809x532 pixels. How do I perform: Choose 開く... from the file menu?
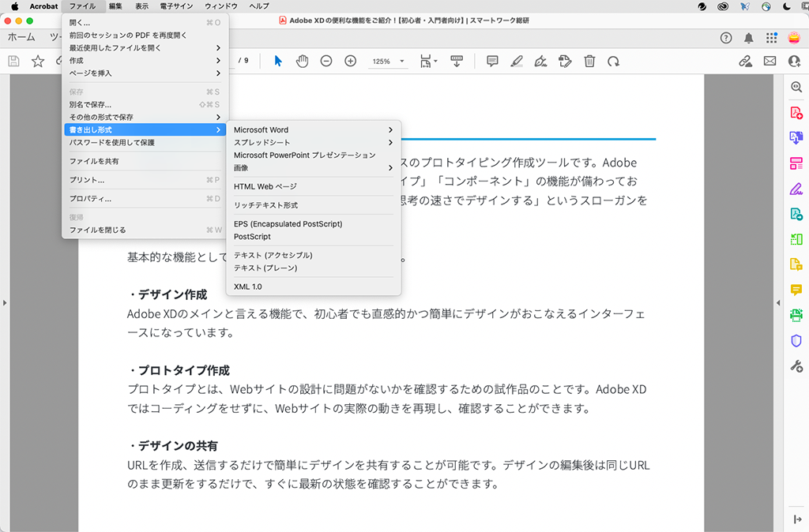(x=145, y=23)
